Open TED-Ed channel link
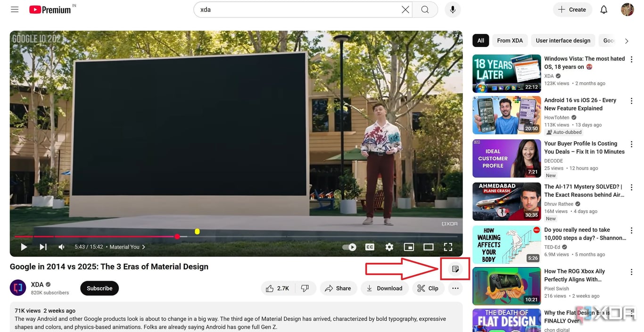 553,247
